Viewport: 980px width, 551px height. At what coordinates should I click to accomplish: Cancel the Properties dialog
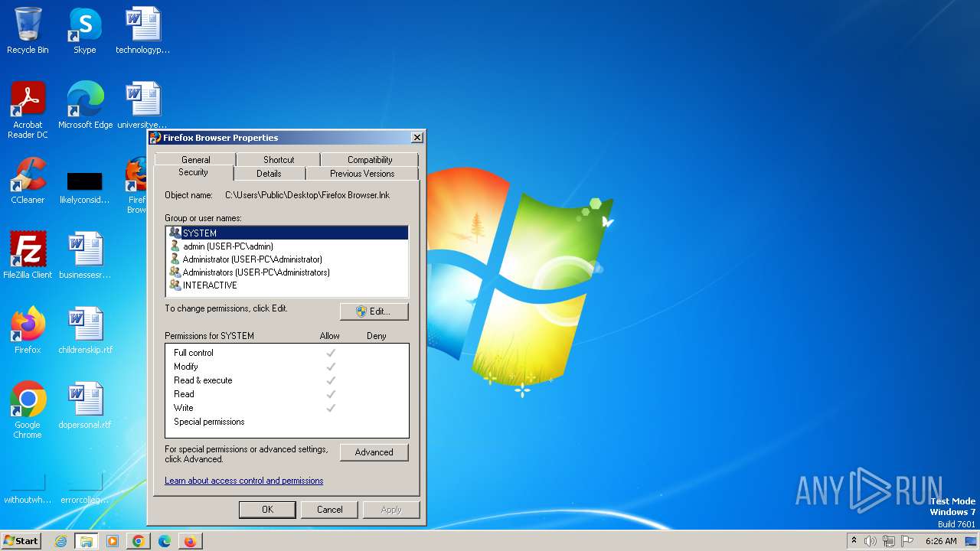[330, 510]
